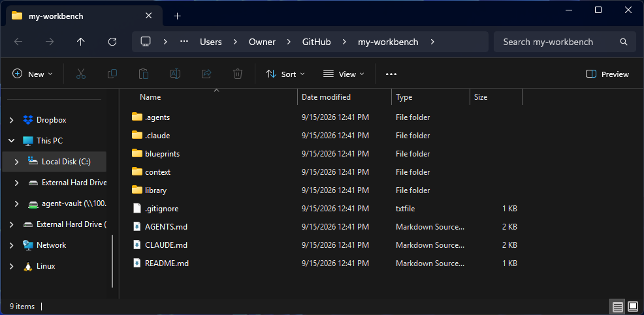Image resolution: width=644 pixels, height=315 pixels.
Task: Expand the Dropbox tree node chevron
Action: [x=12, y=120]
